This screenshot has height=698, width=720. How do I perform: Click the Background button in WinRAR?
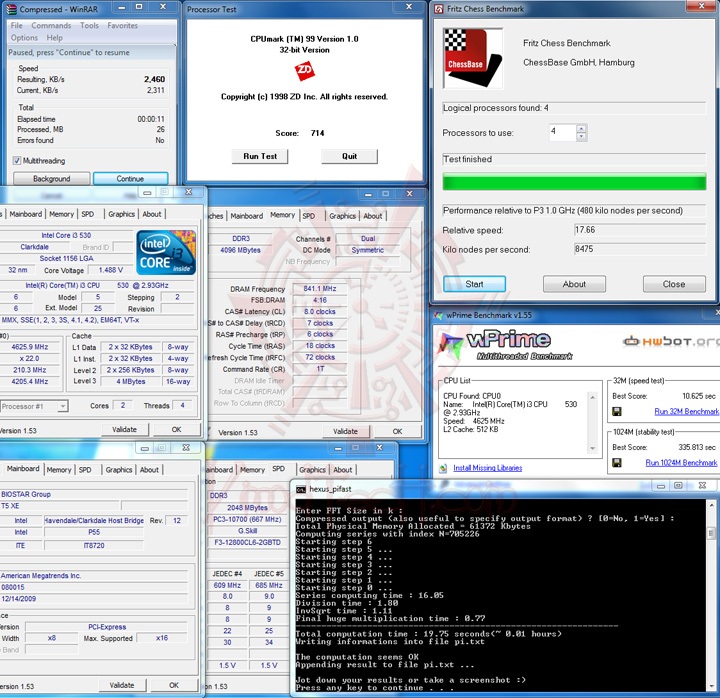coord(51,179)
